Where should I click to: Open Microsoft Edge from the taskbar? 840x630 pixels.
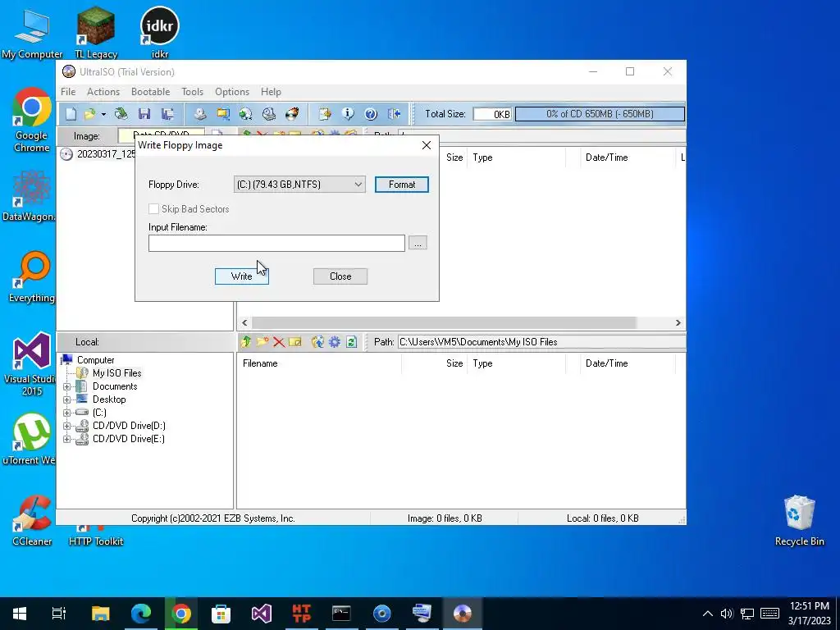tap(141, 614)
